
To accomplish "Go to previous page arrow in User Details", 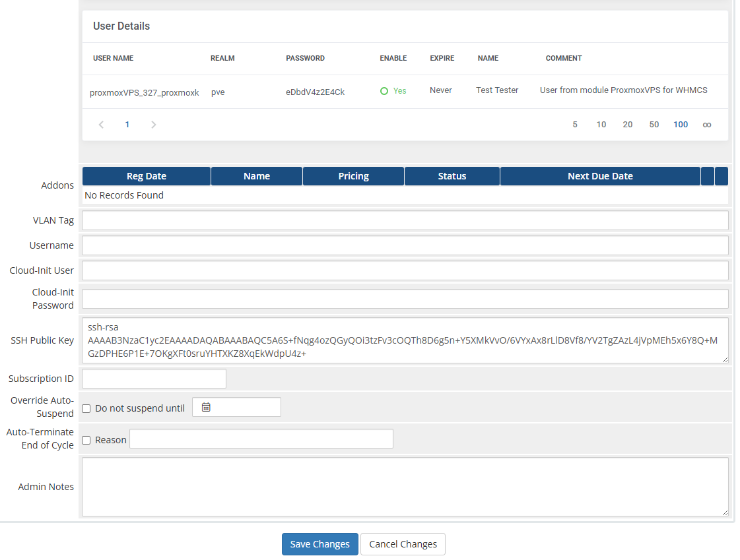I will [x=101, y=125].
